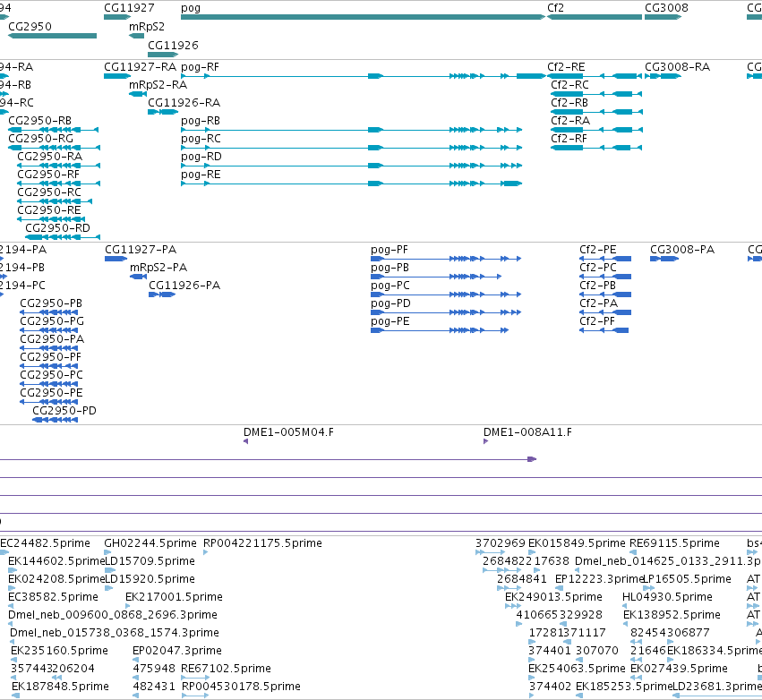Select the mRpS2 gene label

click(146, 26)
